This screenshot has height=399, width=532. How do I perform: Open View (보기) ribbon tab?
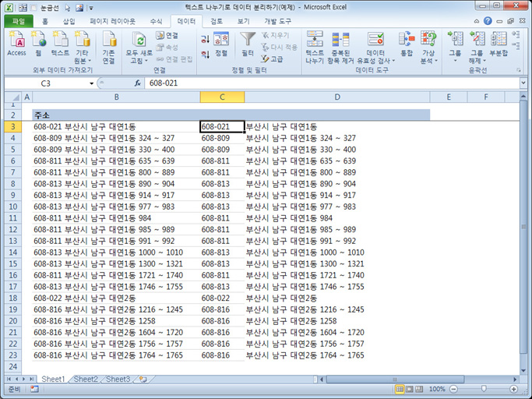(x=243, y=21)
